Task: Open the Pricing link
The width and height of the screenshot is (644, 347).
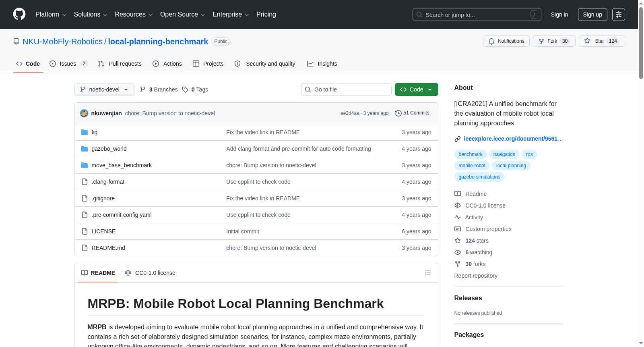Action: (x=266, y=15)
